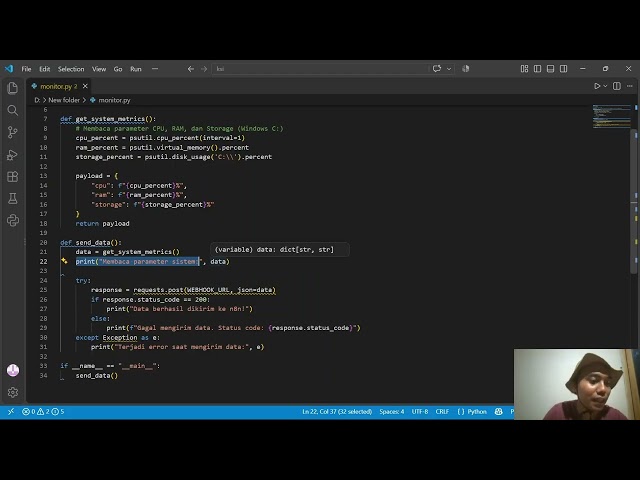Open the Go menu
Screen dimensions: 640x480
[118, 69]
